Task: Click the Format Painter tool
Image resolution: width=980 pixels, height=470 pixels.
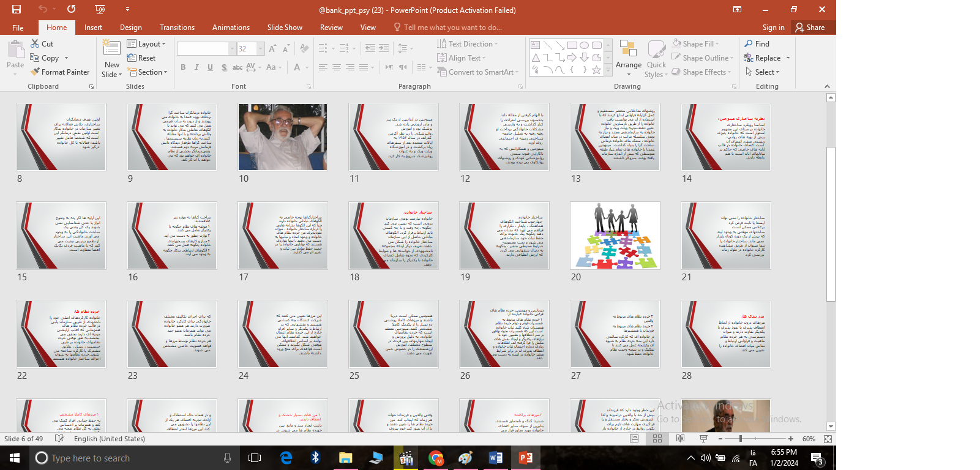Action: (x=60, y=72)
